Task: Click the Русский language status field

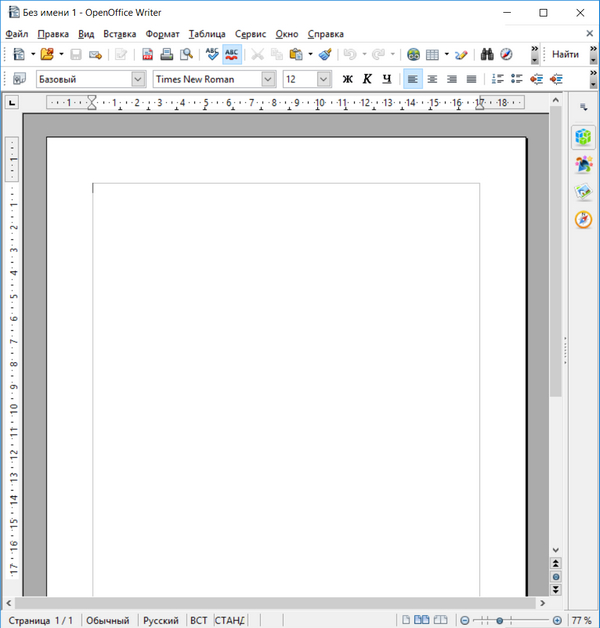Action: pos(160,620)
